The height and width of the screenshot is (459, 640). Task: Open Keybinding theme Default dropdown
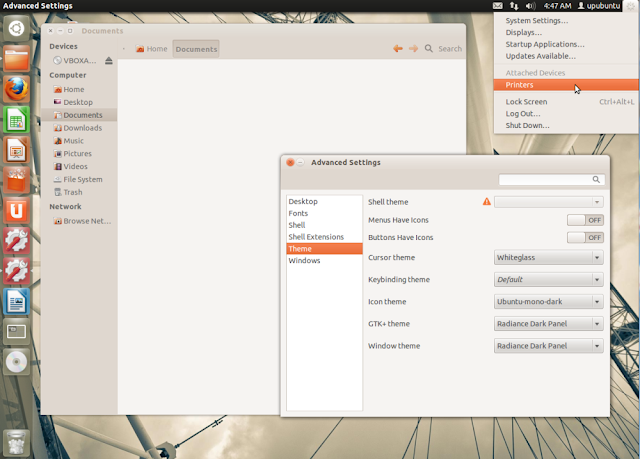click(x=549, y=279)
